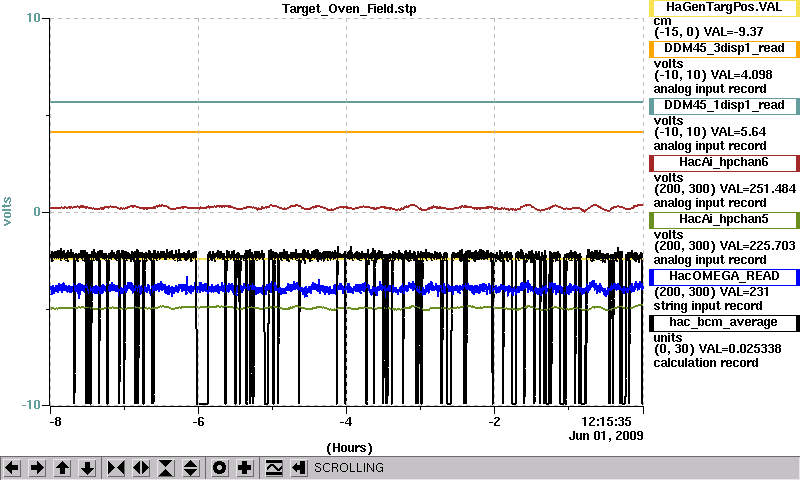Click the y-axis tick label -10
Image resolution: width=800 pixels, height=480 pixels.
pyautogui.click(x=31, y=405)
